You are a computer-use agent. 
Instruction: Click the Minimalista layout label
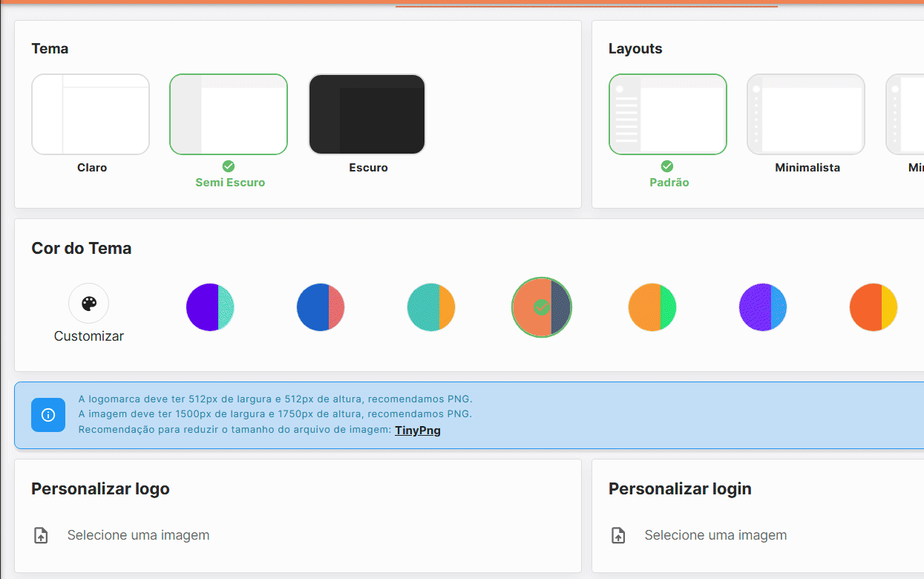[x=807, y=168]
